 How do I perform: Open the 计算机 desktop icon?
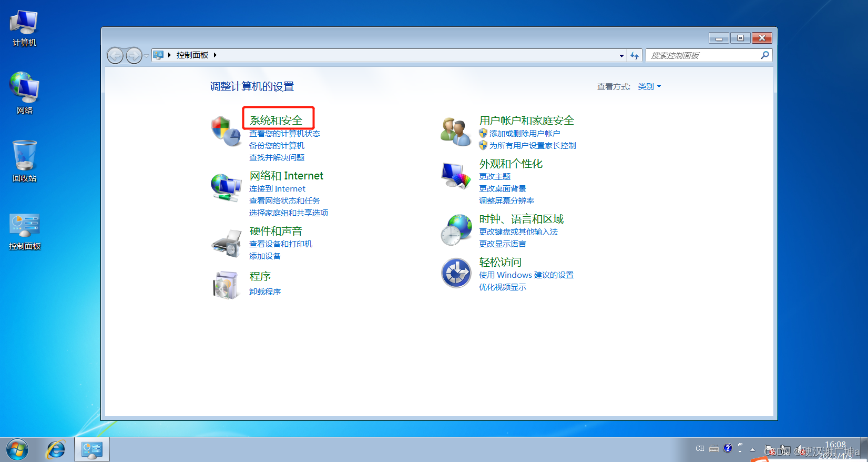point(24,28)
